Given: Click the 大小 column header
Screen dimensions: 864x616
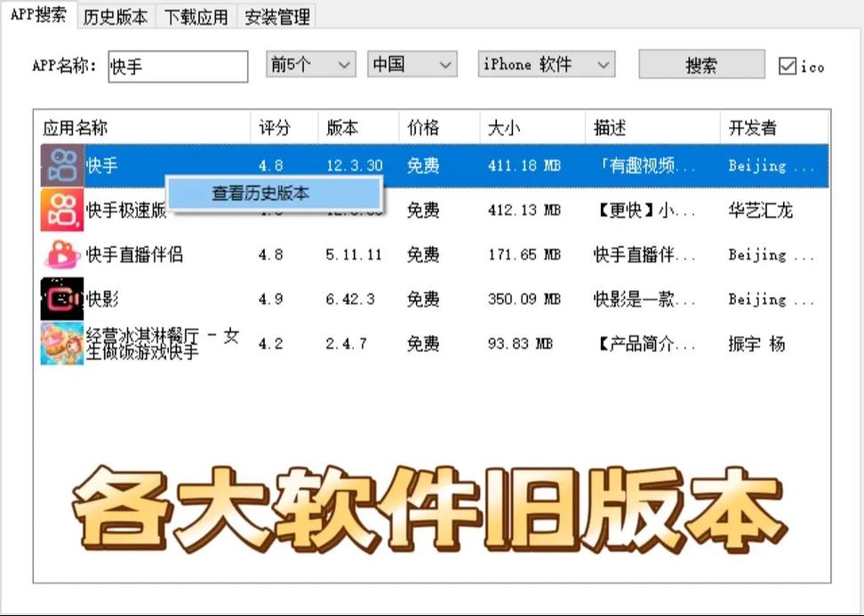Looking at the screenshot, I should (503, 126).
